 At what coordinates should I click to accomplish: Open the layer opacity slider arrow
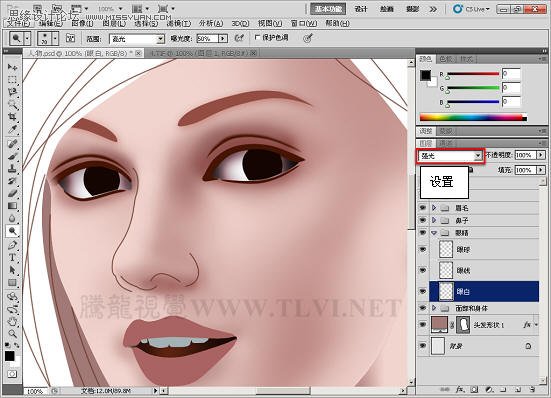coord(541,155)
